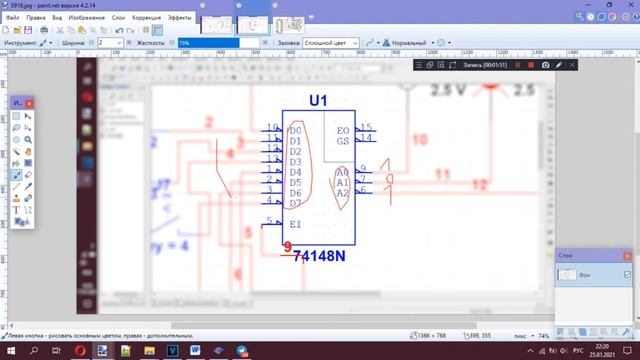Toggle the rulers icon in toolbar
The image size is (640, 360).
(157, 30)
